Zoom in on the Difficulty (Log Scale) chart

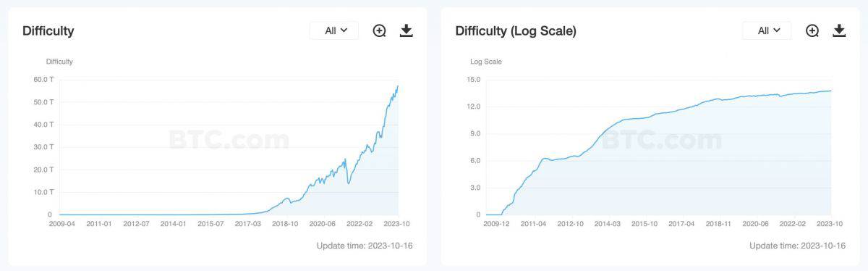tap(812, 30)
